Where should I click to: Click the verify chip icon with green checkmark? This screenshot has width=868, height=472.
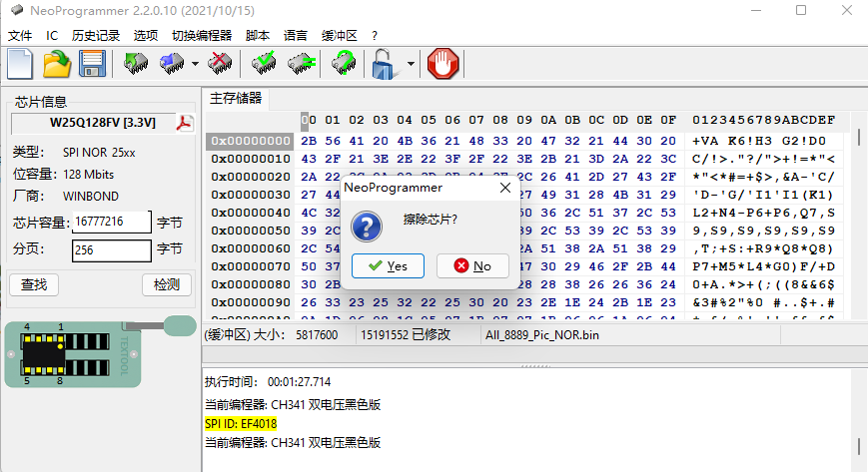pyautogui.click(x=264, y=65)
